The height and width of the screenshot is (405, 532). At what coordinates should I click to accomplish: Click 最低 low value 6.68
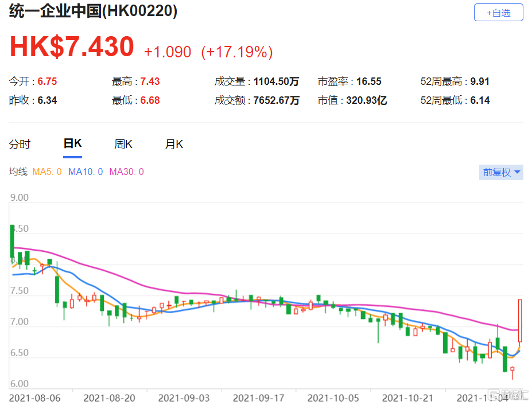click(x=150, y=100)
